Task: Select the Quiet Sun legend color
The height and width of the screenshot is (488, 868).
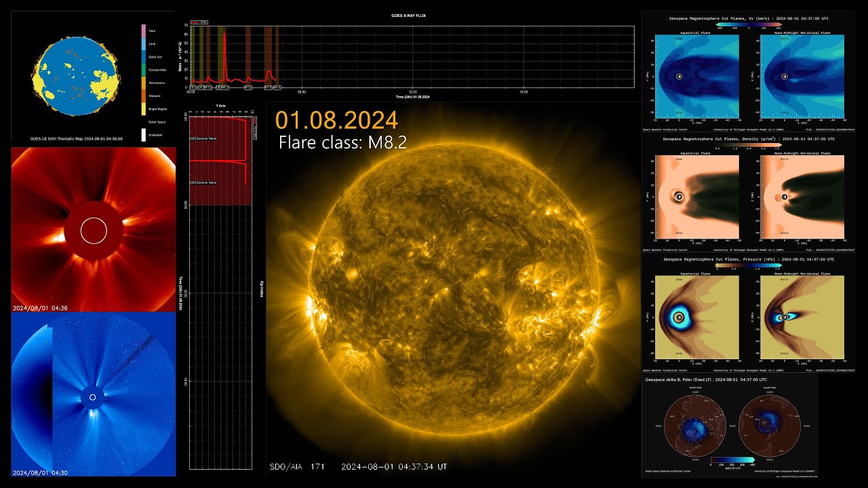Action: 144,58
